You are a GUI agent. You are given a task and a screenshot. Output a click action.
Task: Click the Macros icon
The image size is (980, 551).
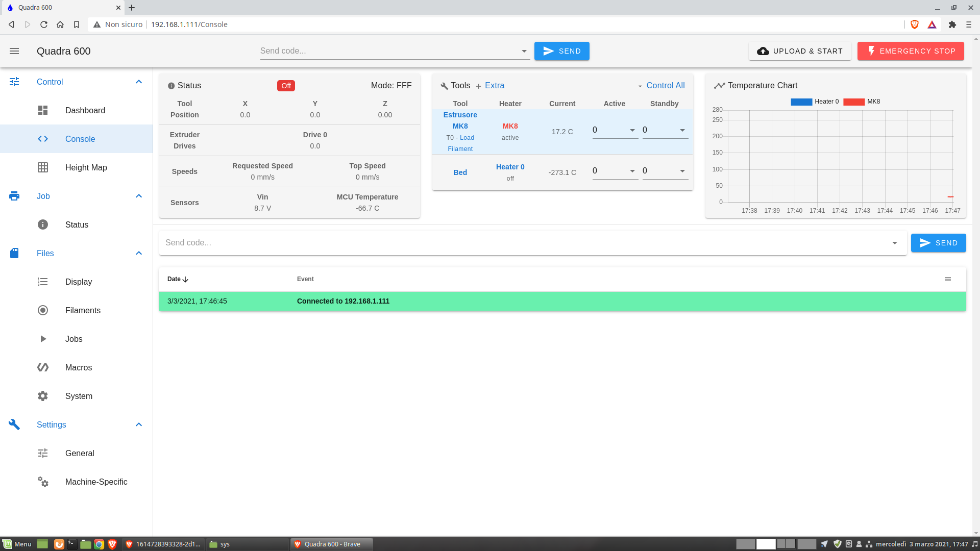pyautogui.click(x=43, y=367)
